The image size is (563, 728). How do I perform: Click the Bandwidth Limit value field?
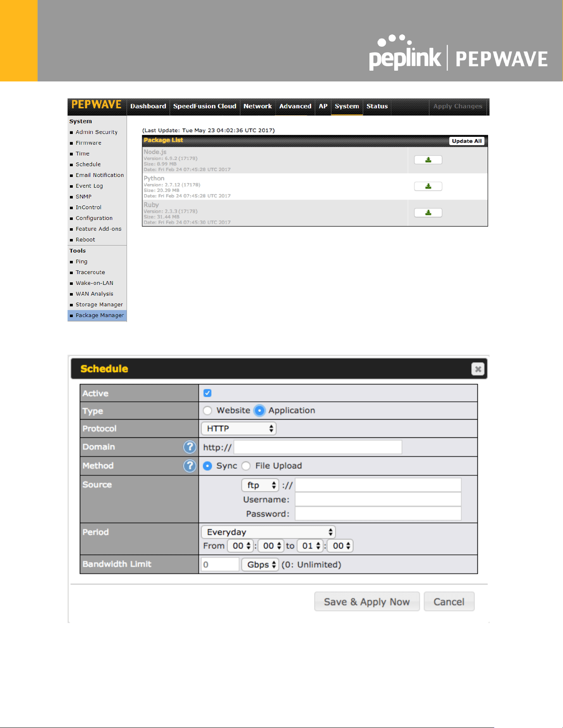(220, 565)
